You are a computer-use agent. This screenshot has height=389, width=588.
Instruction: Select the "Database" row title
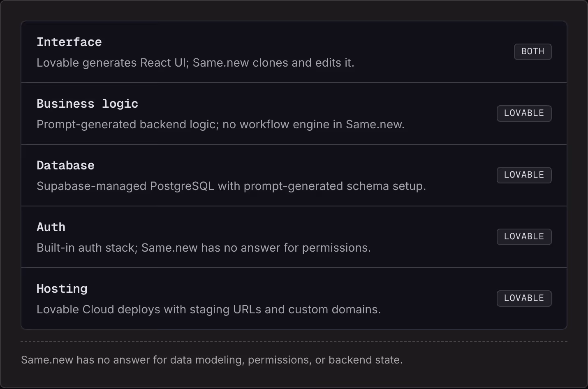click(65, 165)
